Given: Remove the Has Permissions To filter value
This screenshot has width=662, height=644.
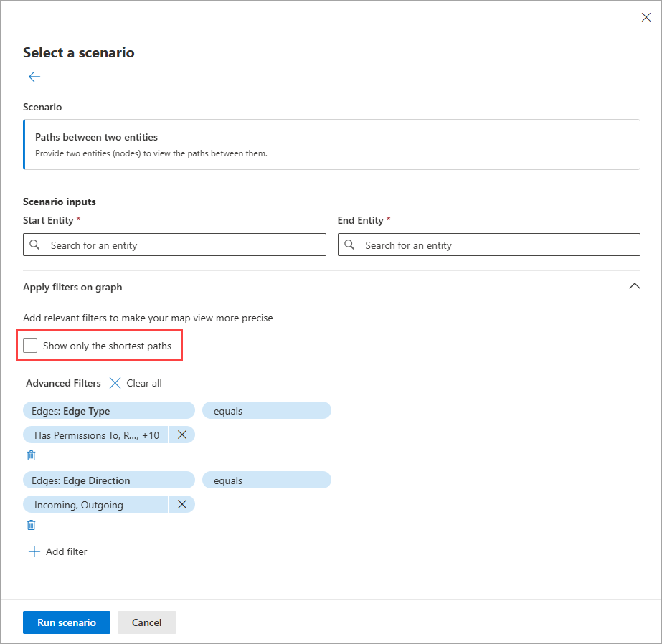Looking at the screenshot, I should (x=182, y=435).
